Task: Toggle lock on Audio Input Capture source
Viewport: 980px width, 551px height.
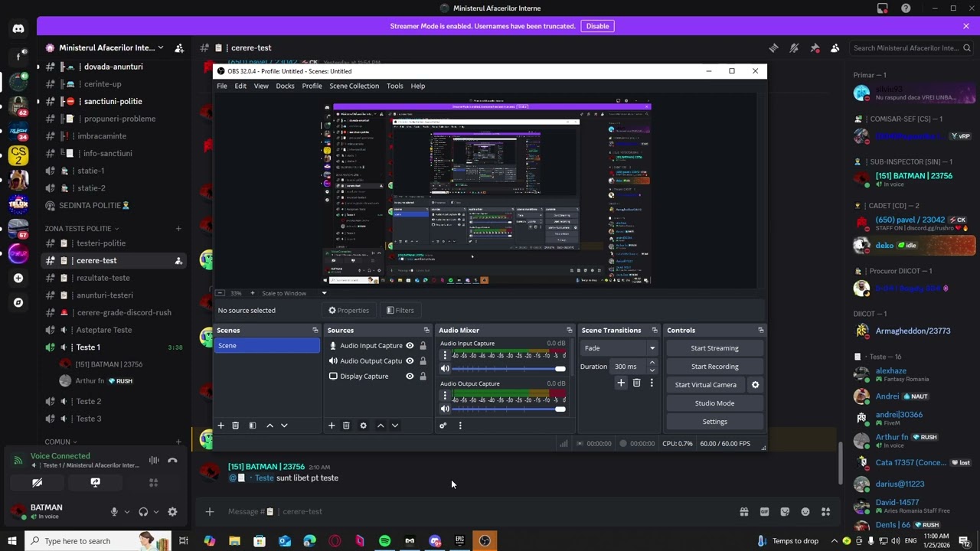Action: pyautogui.click(x=423, y=346)
